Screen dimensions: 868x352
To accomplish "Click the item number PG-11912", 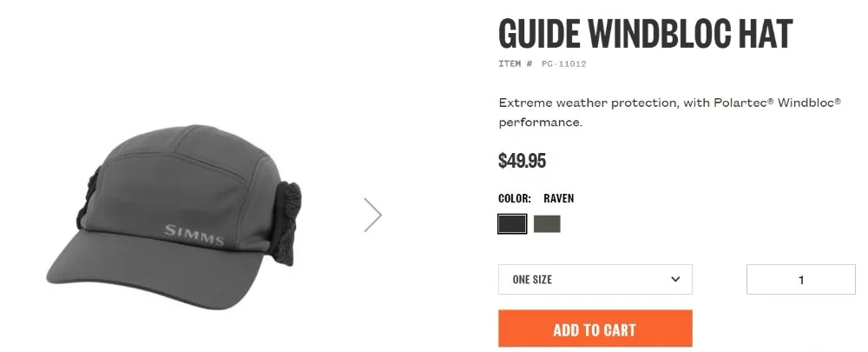I will pyautogui.click(x=563, y=63).
